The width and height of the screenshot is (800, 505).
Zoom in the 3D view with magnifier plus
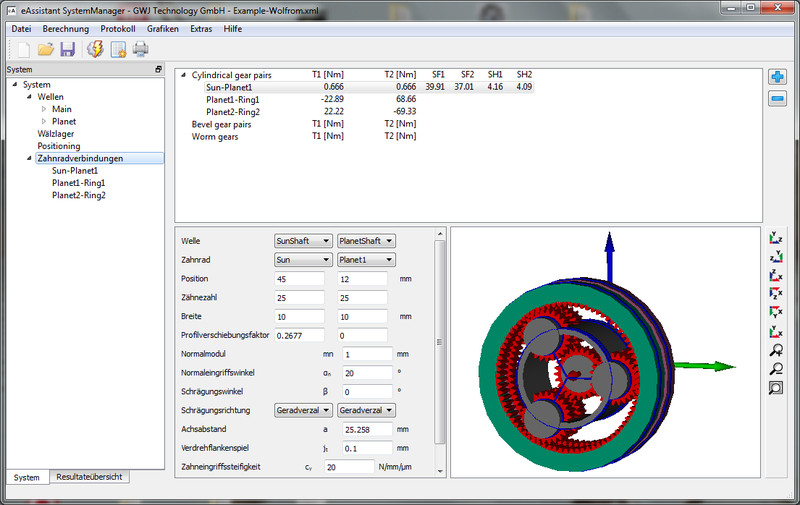tap(776, 351)
